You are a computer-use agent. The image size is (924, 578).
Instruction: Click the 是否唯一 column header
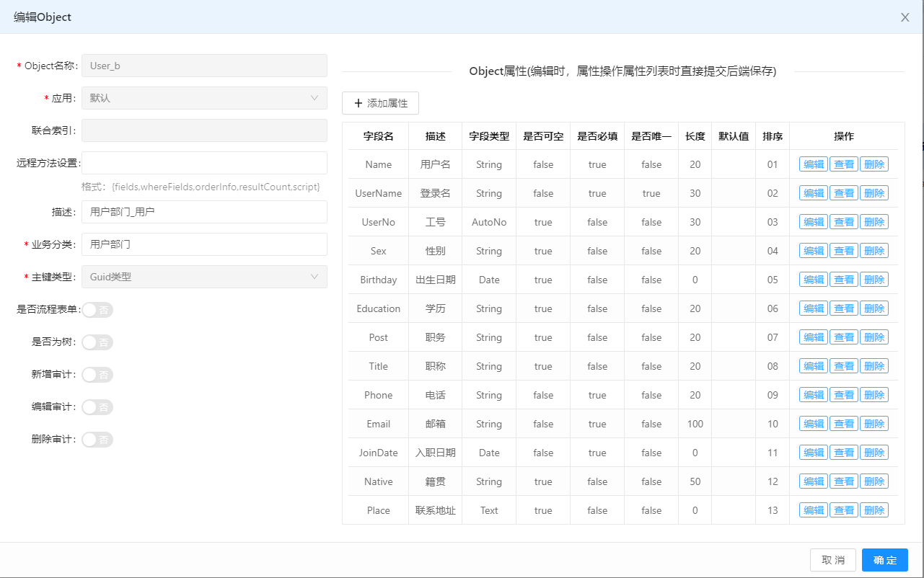click(651, 136)
